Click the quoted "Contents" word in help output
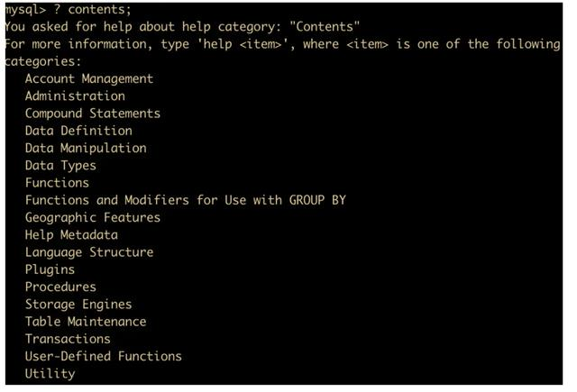This screenshot has height=392, width=577. coord(325,27)
